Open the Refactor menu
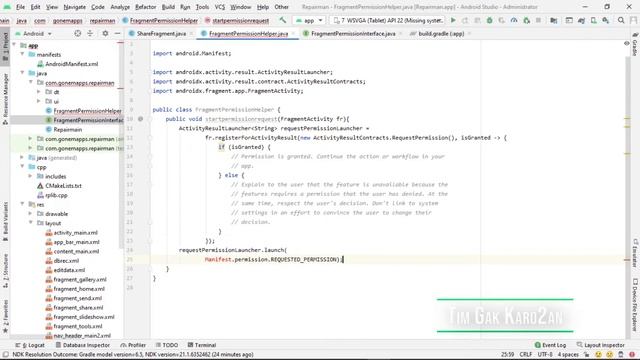Image resolution: width=640 pixels, height=360 pixels. (x=145, y=7)
